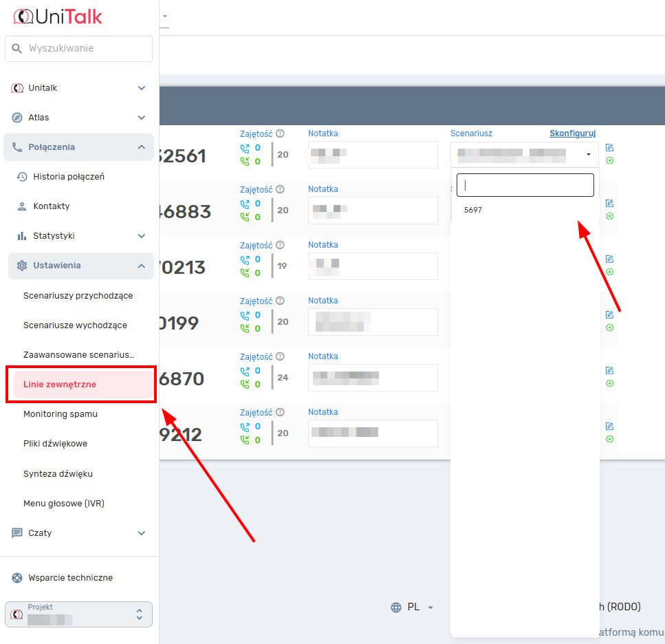The image size is (665, 644).
Task: Choose scenario 5697 from dropdown list
Action: click(473, 211)
